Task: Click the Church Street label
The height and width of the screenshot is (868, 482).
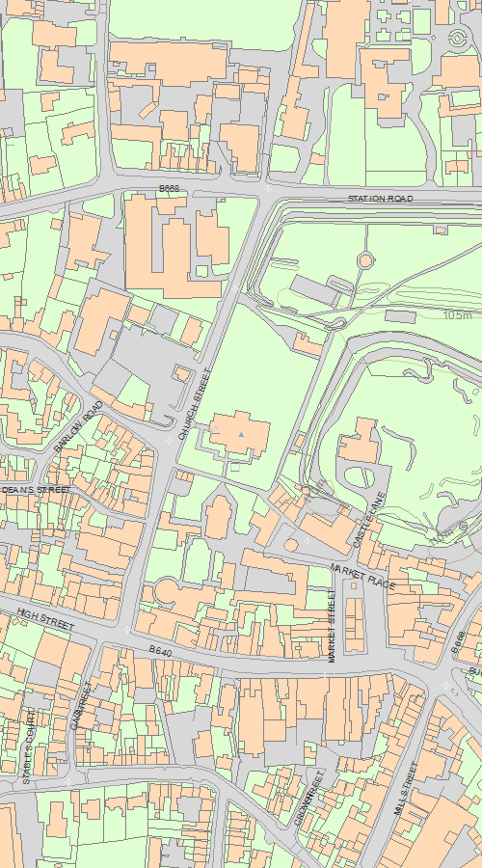Action: (195, 403)
